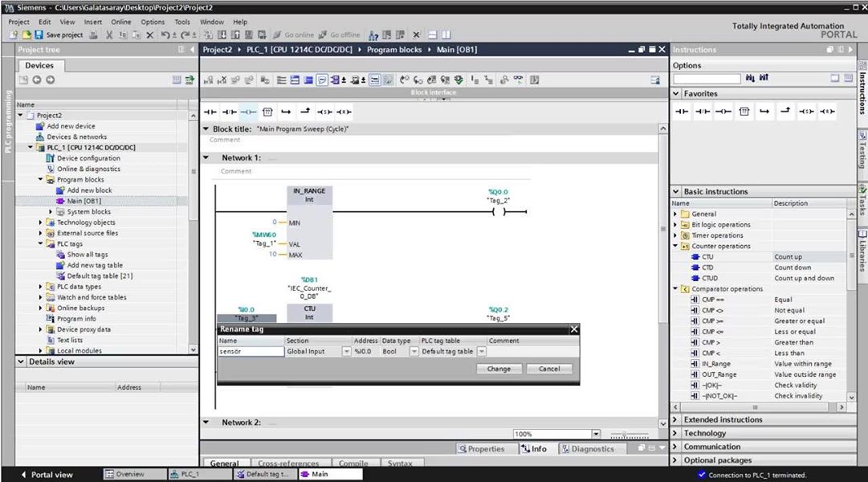868x482 pixels.
Task: Click Insert network icon in editor toolbar
Action: tap(208, 80)
